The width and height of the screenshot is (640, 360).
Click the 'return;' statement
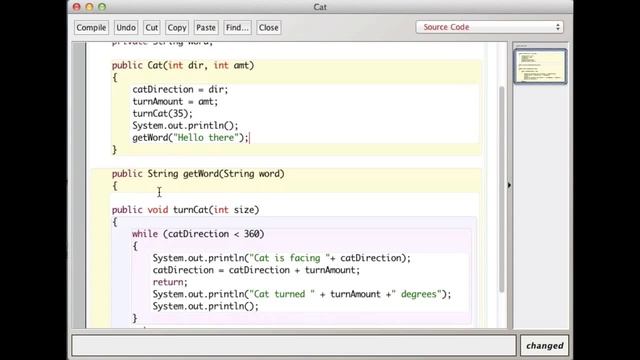point(170,282)
